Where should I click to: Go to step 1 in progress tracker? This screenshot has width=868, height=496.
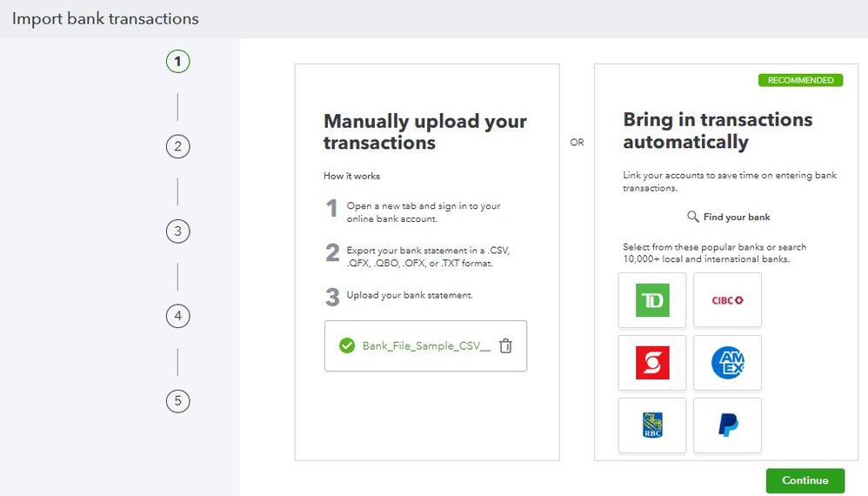point(177,62)
